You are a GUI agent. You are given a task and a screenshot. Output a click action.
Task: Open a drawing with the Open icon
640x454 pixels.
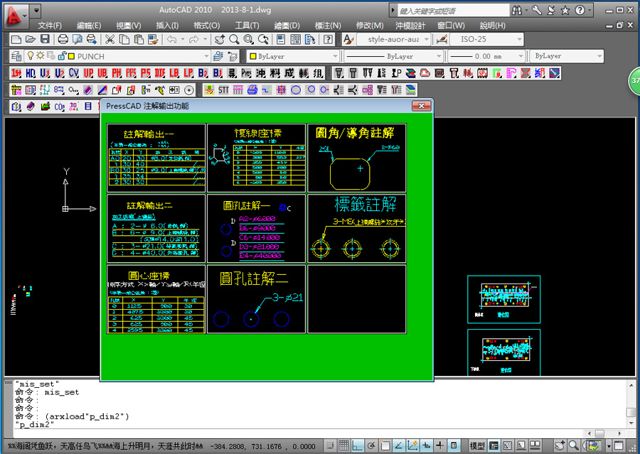[x=31, y=40]
